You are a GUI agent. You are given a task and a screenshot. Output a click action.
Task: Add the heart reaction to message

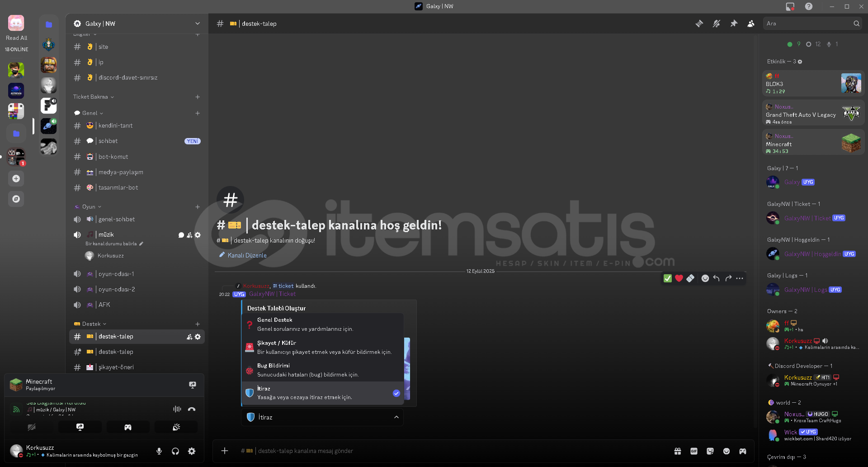click(x=679, y=278)
